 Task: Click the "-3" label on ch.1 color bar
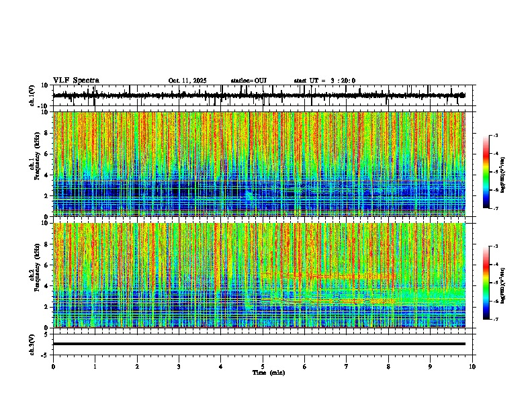[496, 136]
